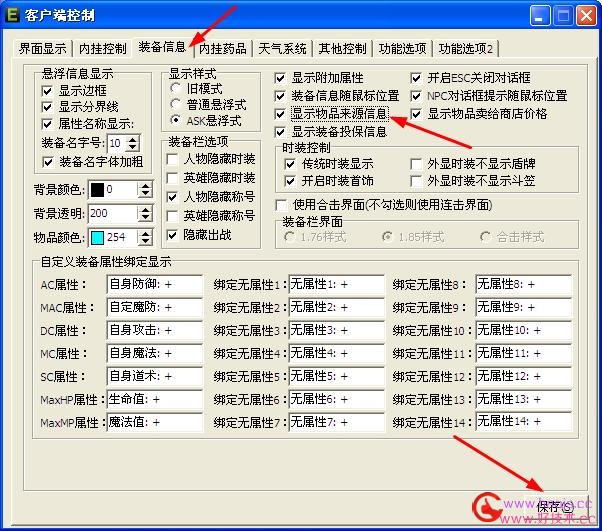Select the 旧模式 display style
The image size is (602, 531).
click(175, 88)
